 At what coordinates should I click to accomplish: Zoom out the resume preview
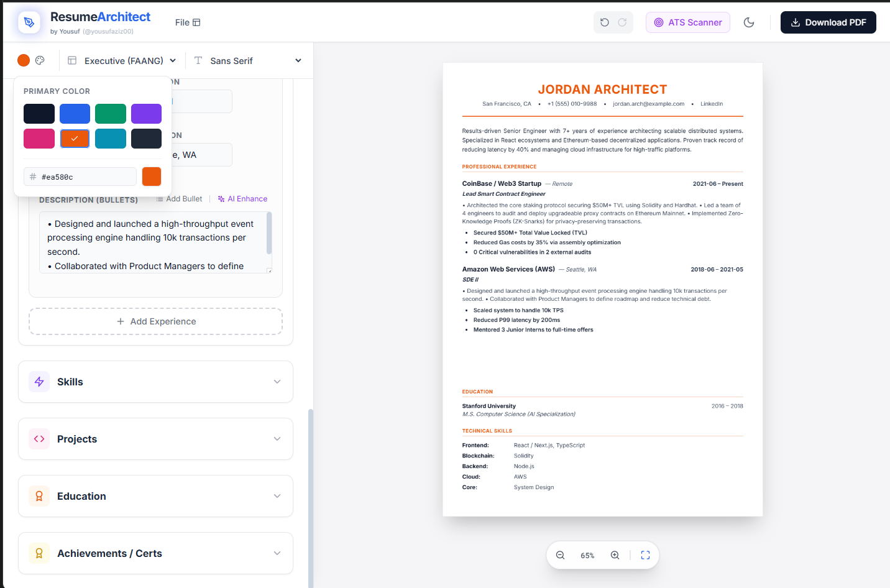click(x=561, y=555)
